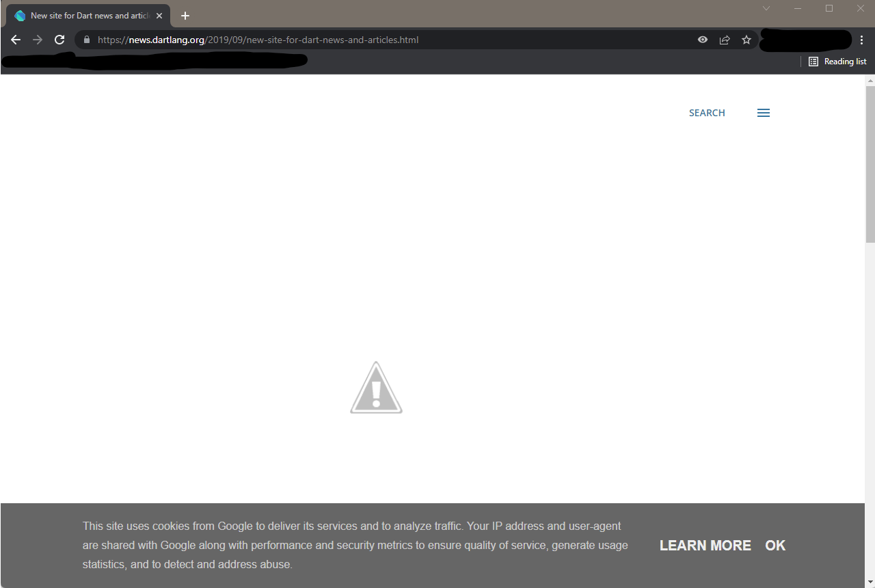
Task: Click the share icon next to the address bar
Action: point(725,40)
